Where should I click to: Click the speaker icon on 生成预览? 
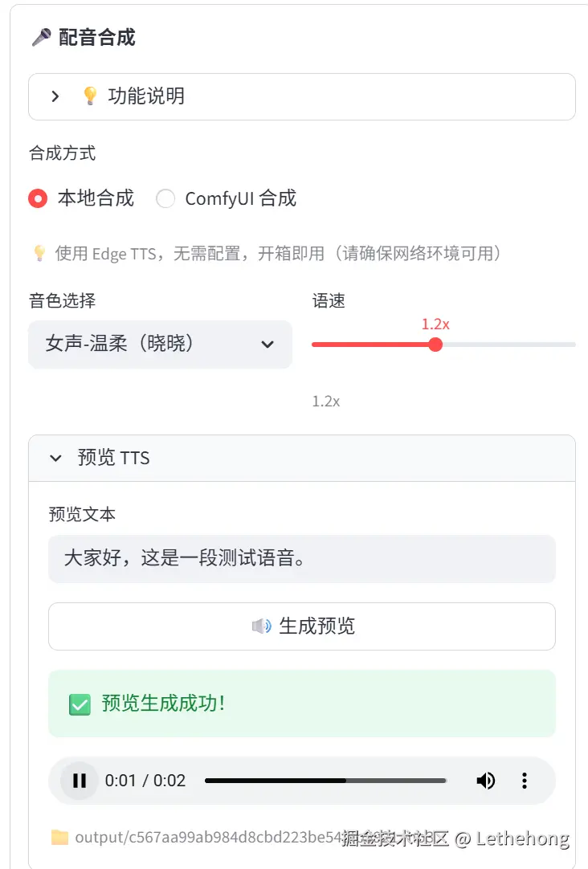[x=261, y=626]
